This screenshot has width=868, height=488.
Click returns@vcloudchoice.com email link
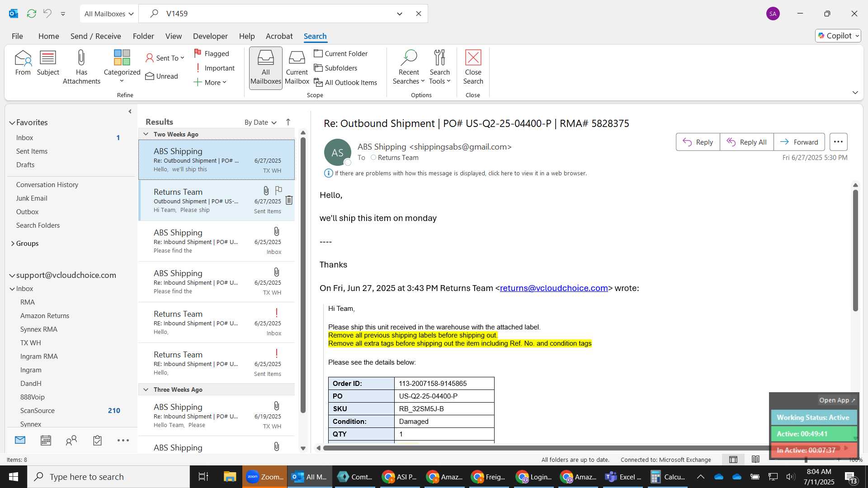(554, 288)
